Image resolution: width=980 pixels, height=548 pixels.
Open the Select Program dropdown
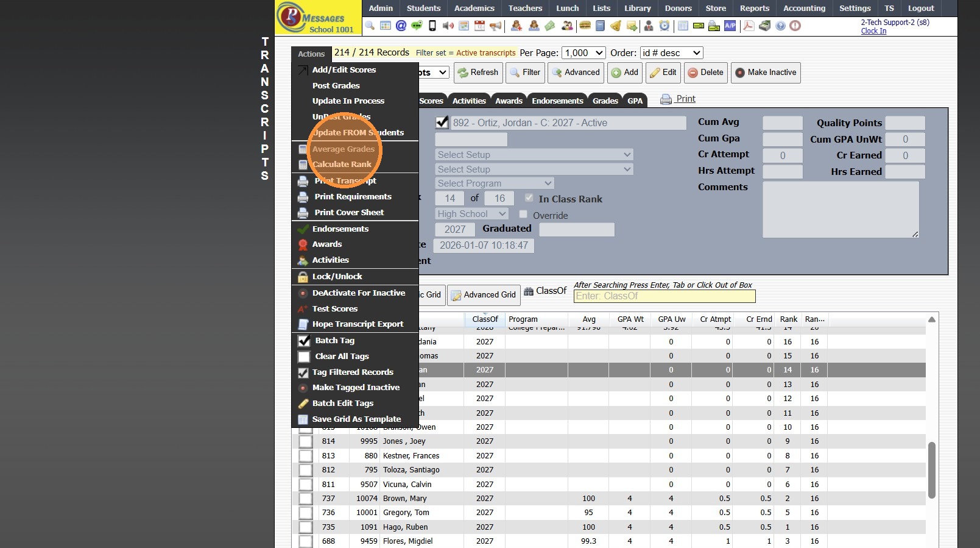[494, 183]
